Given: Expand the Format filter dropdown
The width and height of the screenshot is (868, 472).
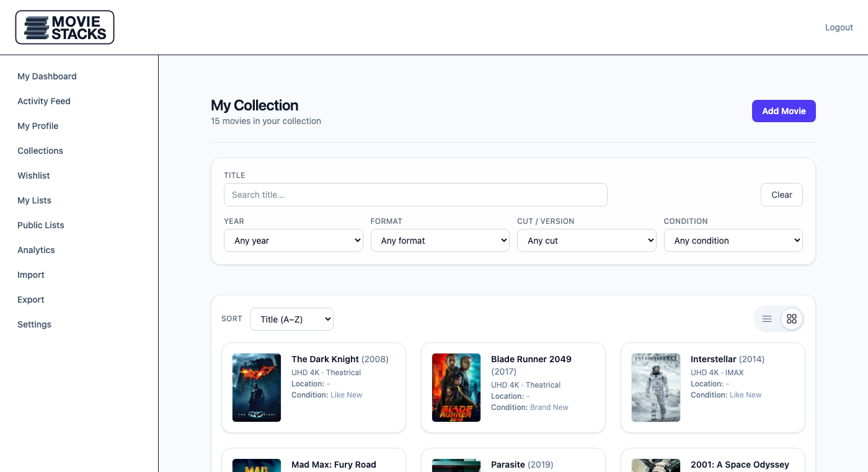Looking at the screenshot, I should (x=440, y=241).
